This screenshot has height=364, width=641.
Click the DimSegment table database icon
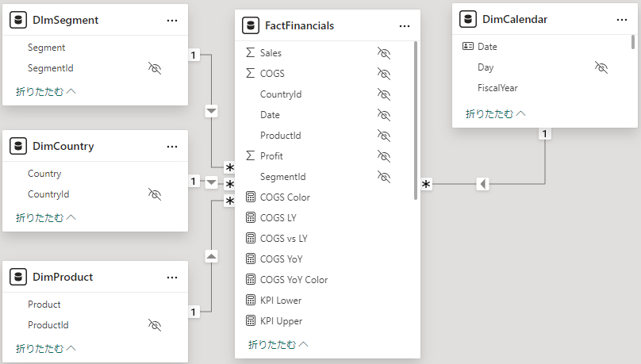pos(18,20)
